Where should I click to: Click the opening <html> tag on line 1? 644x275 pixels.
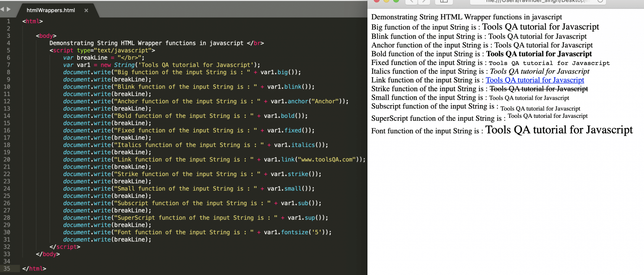[x=33, y=21]
